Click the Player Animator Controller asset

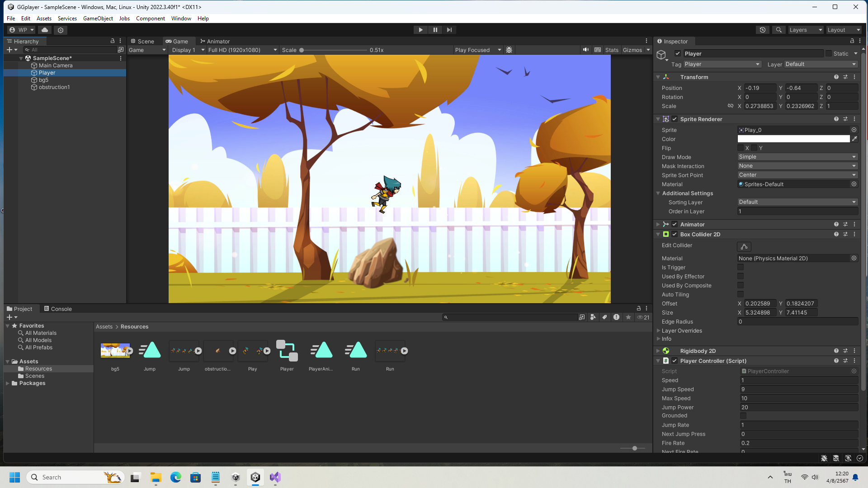(287, 351)
